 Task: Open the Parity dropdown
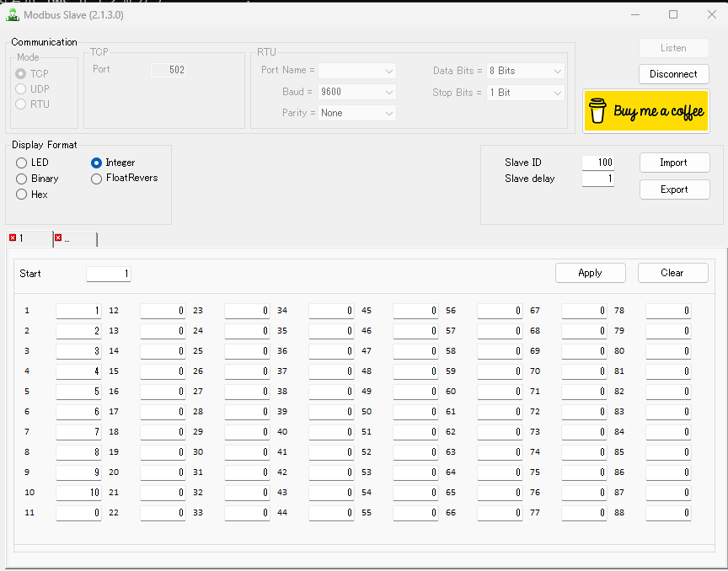[357, 113]
